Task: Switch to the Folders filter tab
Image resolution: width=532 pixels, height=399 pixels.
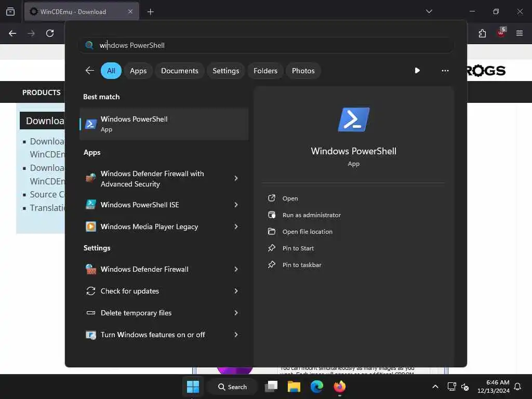Action: click(x=265, y=71)
